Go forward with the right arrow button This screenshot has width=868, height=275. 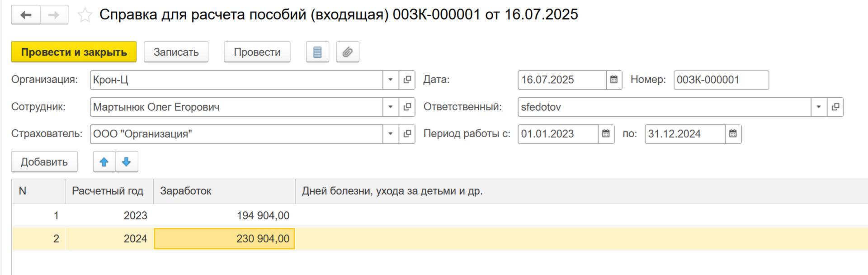click(x=54, y=15)
